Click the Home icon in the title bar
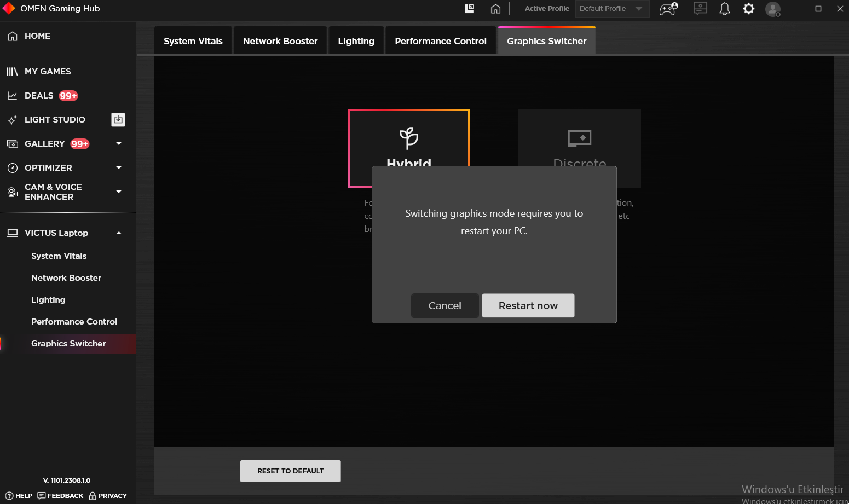Viewport: 849px width, 504px height. (x=495, y=9)
